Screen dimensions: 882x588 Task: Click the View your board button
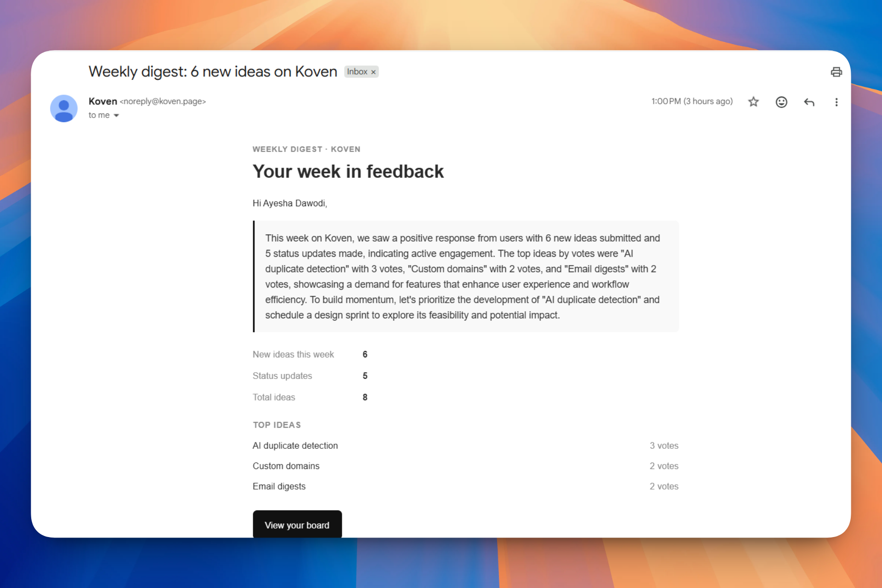pyautogui.click(x=297, y=524)
